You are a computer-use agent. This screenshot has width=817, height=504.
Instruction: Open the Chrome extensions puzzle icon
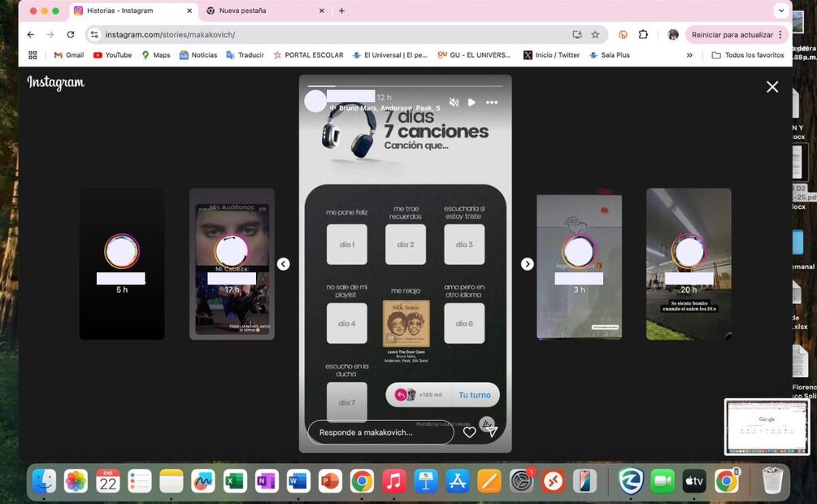tap(643, 35)
